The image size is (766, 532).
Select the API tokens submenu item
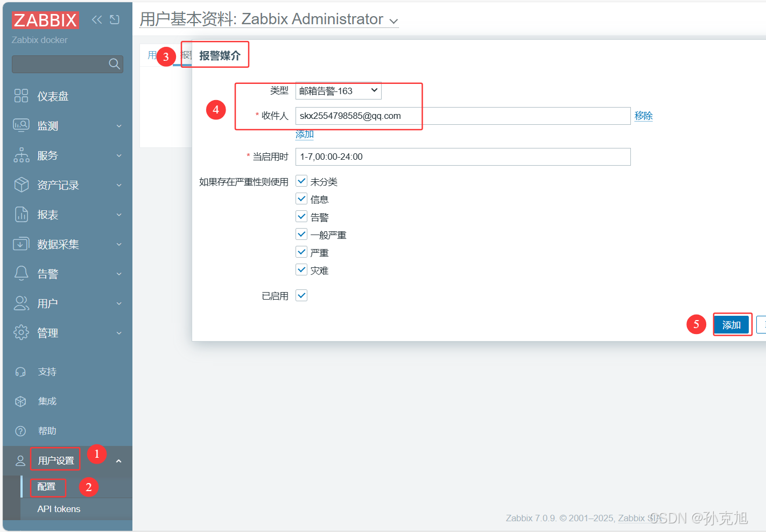click(x=59, y=509)
